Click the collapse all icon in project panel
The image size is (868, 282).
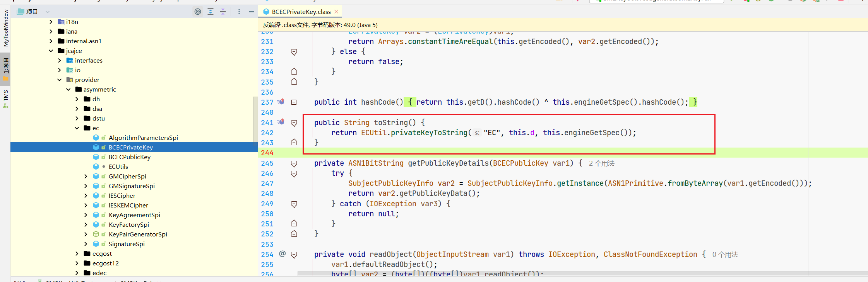pyautogui.click(x=223, y=12)
